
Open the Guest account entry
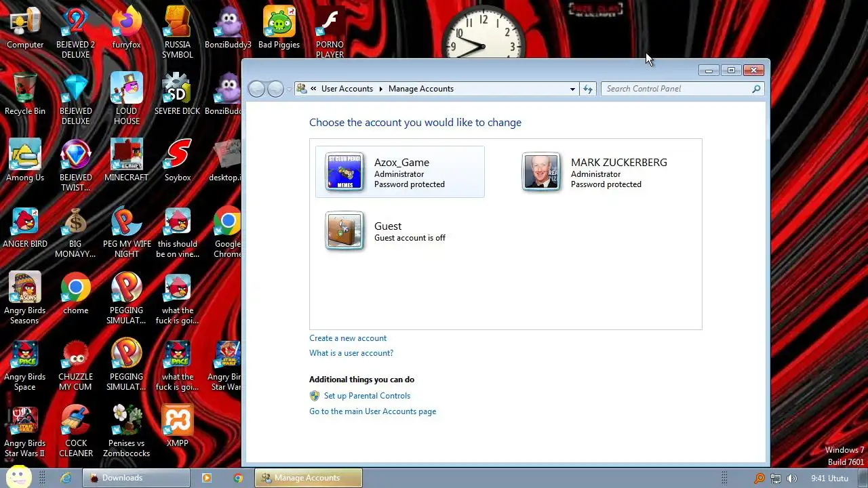(387, 231)
